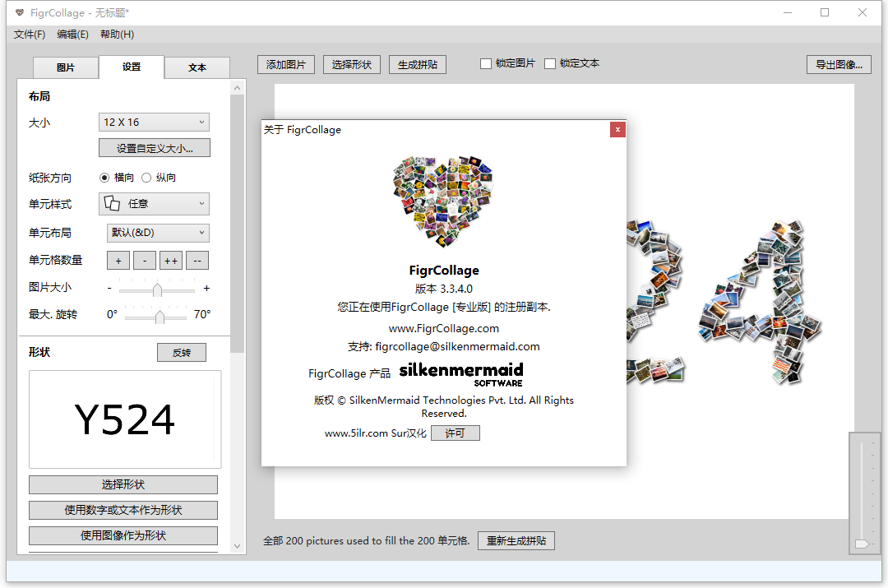Click 使用图像作为形状 button
The image size is (888, 588).
coord(123,536)
